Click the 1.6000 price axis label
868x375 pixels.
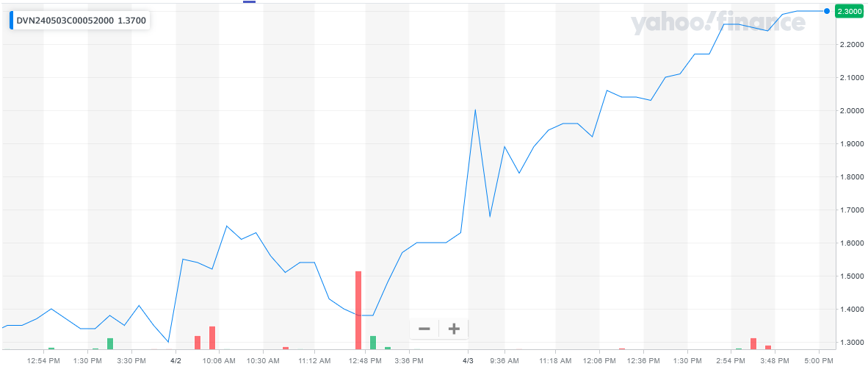pyautogui.click(x=850, y=243)
